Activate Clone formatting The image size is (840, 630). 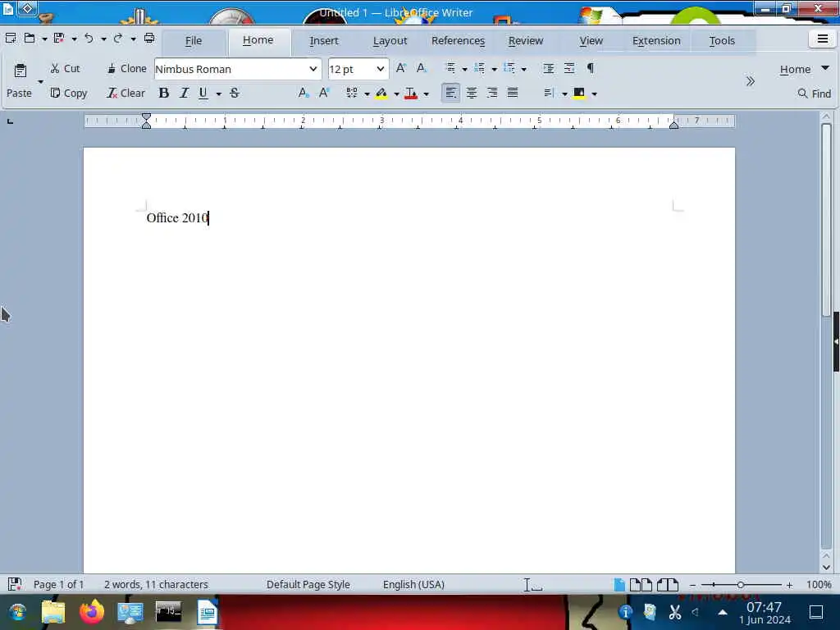[126, 69]
